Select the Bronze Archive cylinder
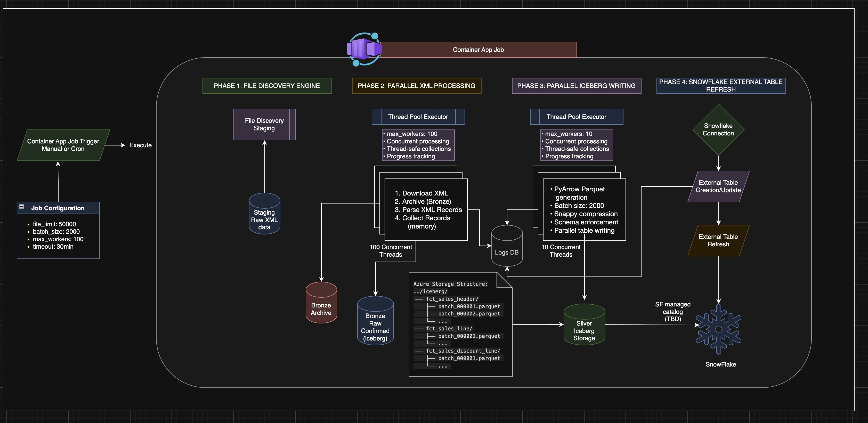Viewport: 868px width, 423px height. (x=321, y=303)
